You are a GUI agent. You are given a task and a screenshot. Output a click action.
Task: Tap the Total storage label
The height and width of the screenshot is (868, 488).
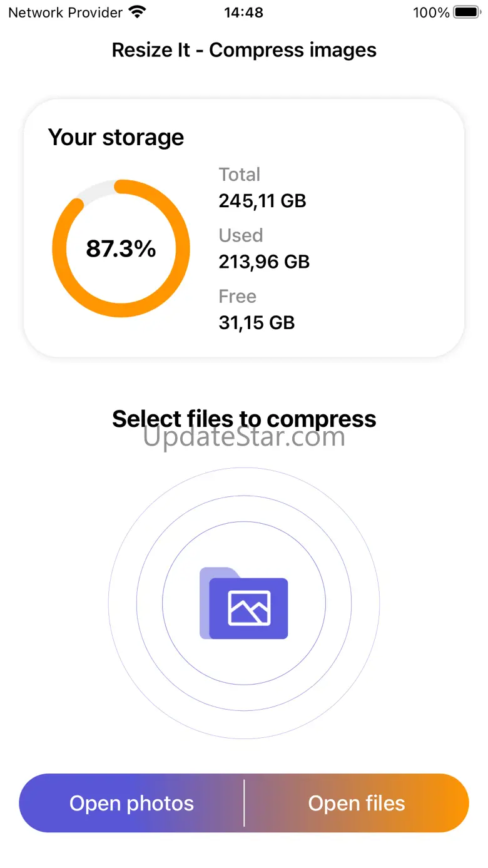click(239, 175)
